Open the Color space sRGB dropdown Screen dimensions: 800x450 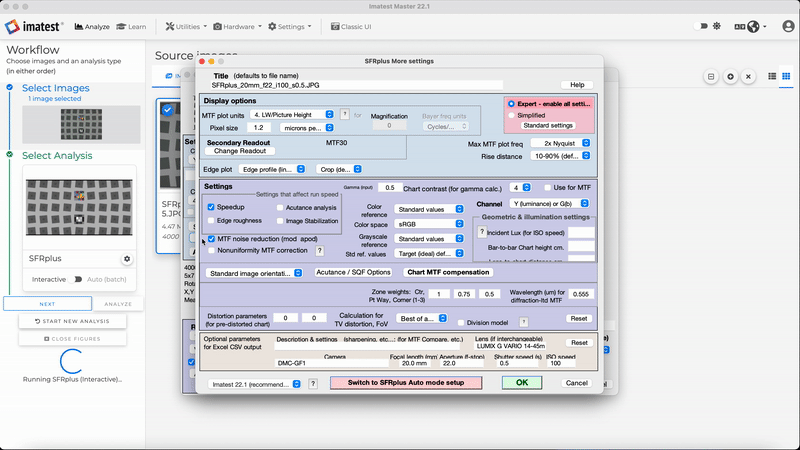pos(429,224)
